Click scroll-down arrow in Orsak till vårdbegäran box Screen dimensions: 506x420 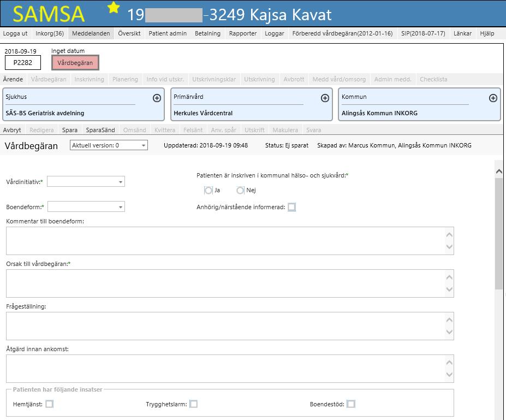(x=449, y=289)
